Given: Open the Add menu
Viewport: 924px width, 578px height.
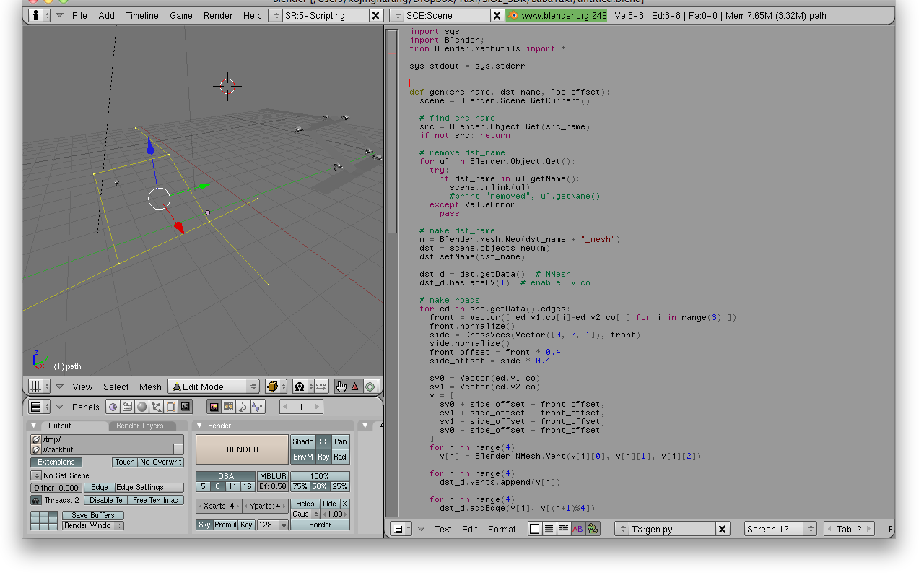Looking at the screenshot, I should pyautogui.click(x=106, y=15).
